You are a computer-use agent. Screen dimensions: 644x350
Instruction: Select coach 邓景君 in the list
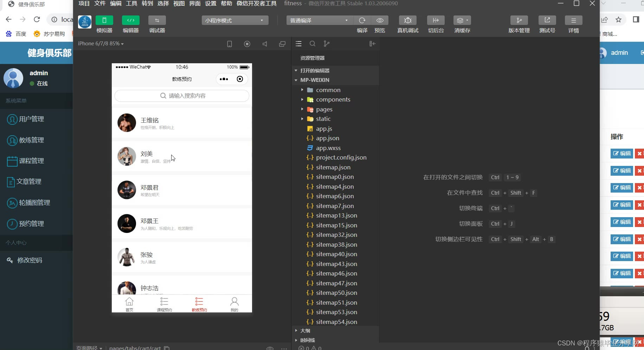pyautogui.click(x=182, y=190)
